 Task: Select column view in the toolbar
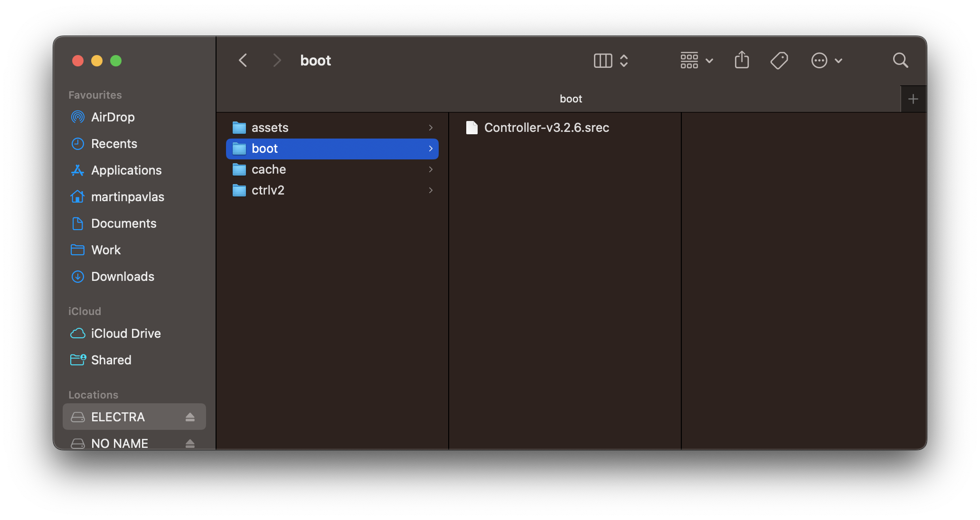click(603, 60)
